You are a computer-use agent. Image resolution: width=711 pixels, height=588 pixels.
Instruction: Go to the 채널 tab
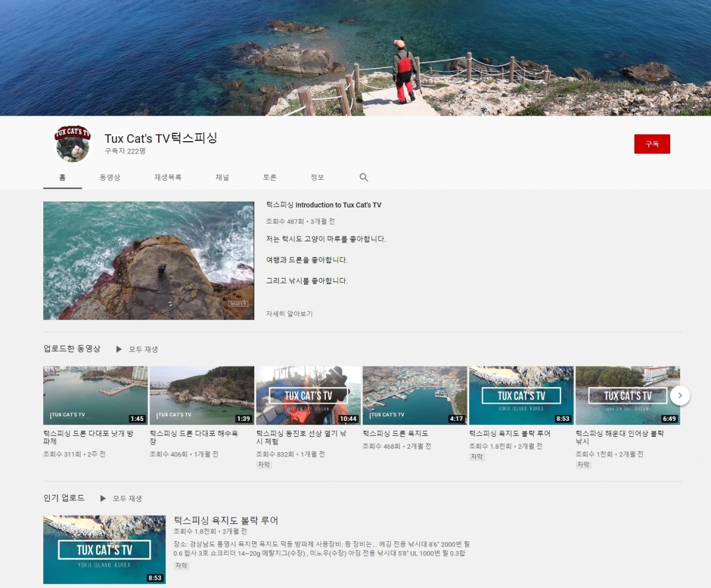pyautogui.click(x=222, y=177)
